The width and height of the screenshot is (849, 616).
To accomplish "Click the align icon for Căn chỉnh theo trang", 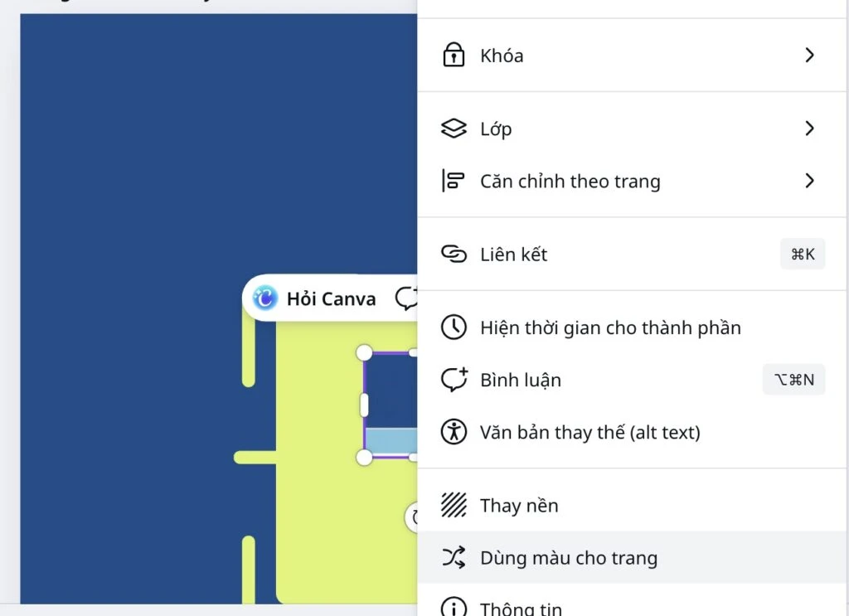I will tap(454, 181).
